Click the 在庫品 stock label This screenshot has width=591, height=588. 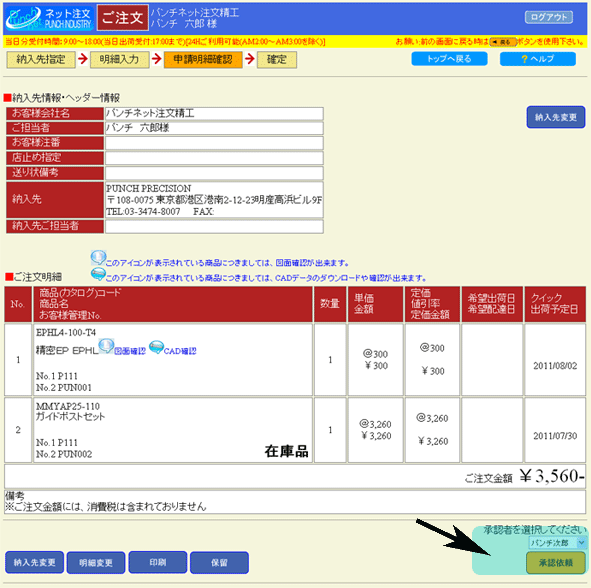point(286,451)
